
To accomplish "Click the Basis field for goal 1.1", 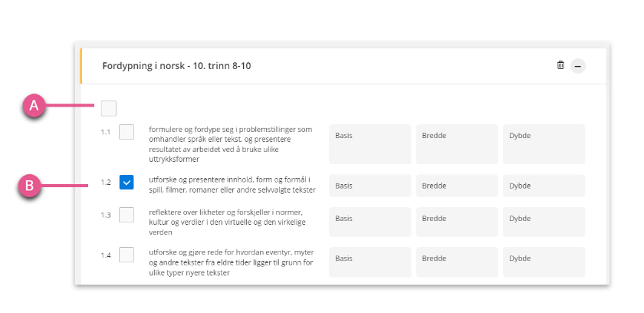I will point(370,144).
